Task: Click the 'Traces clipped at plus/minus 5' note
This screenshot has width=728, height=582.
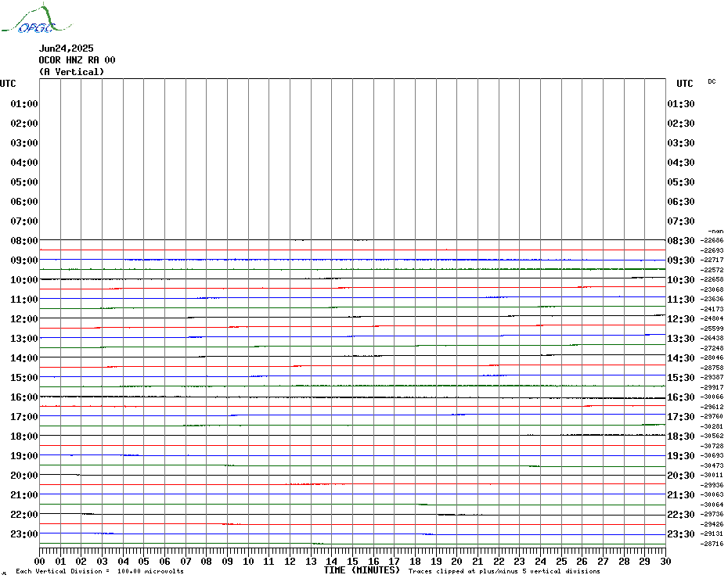Action: tap(504, 571)
